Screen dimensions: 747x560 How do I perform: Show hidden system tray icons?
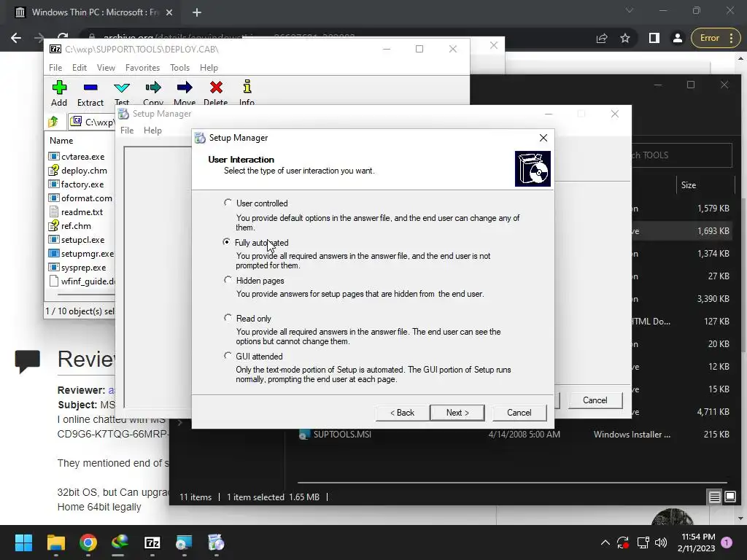(605, 542)
